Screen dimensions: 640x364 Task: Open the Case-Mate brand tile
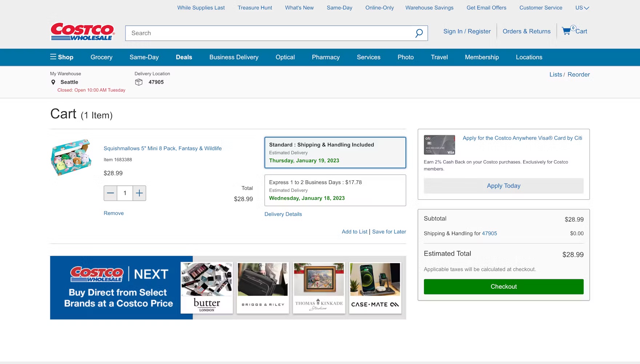[x=375, y=288]
